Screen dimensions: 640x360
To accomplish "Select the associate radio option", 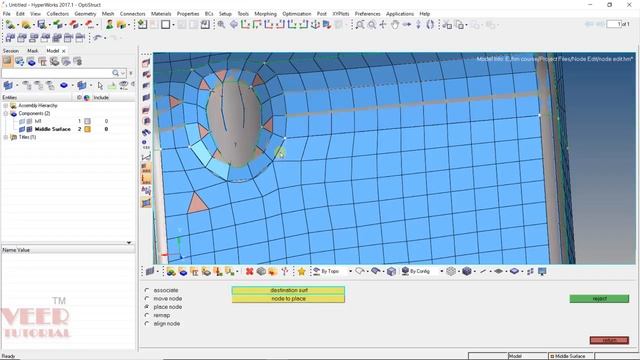I will click(147, 290).
